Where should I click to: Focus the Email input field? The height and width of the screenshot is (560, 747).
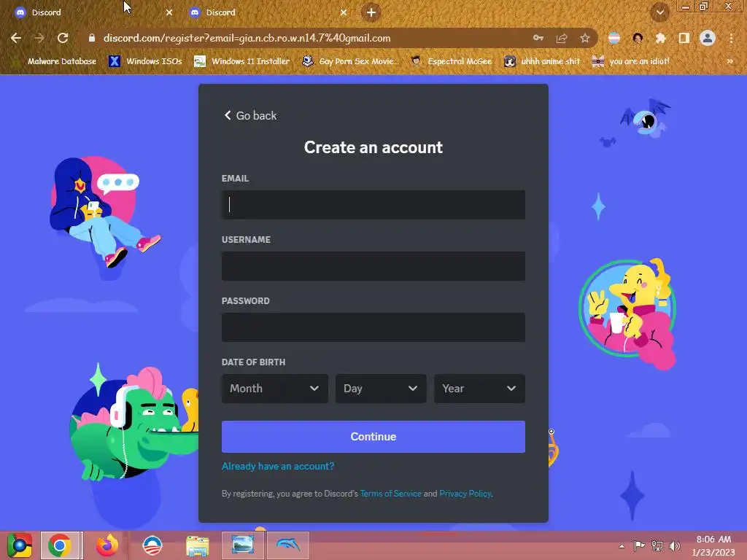tap(373, 205)
